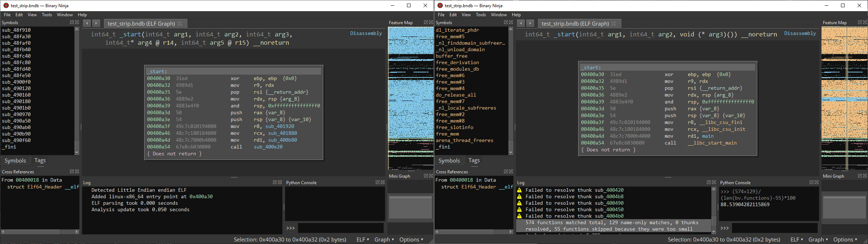Close the left window's Symbols panel
Image resolution: width=868 pixels, height=244 pixels.
point(77,22)
